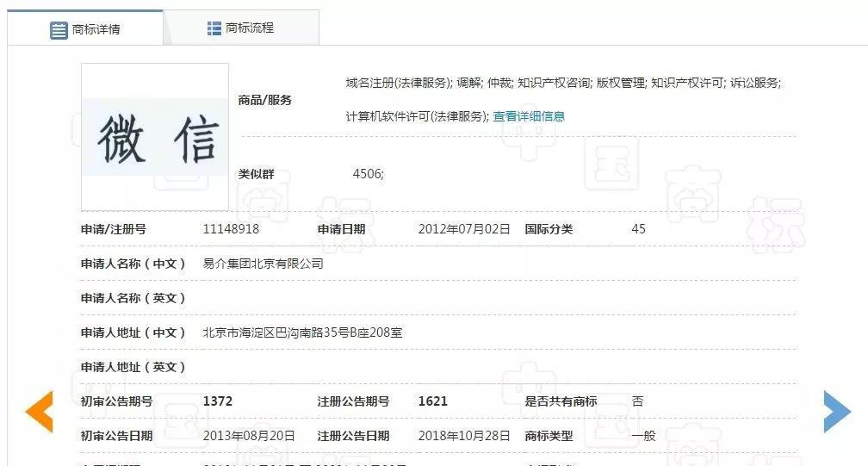Viewport: 868px width, 466px height.
Task: Click the 初审公告日期 label
Action: tap(116, 436)
